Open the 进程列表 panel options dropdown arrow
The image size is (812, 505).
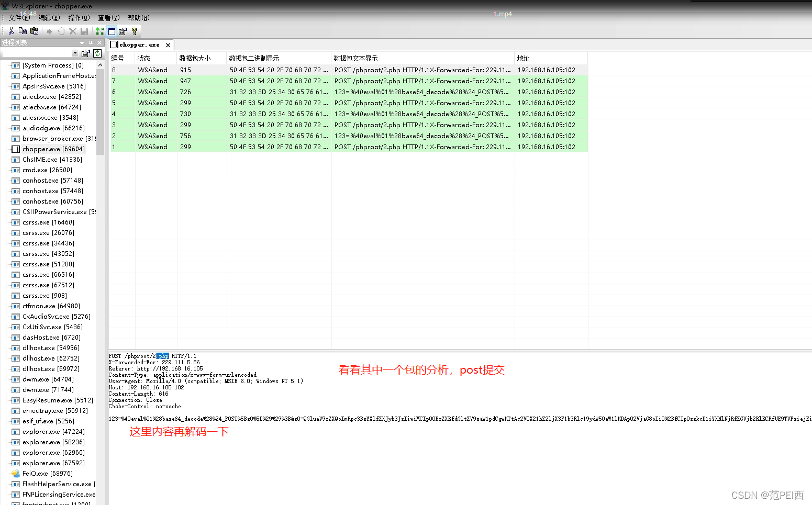pos(82,43)
